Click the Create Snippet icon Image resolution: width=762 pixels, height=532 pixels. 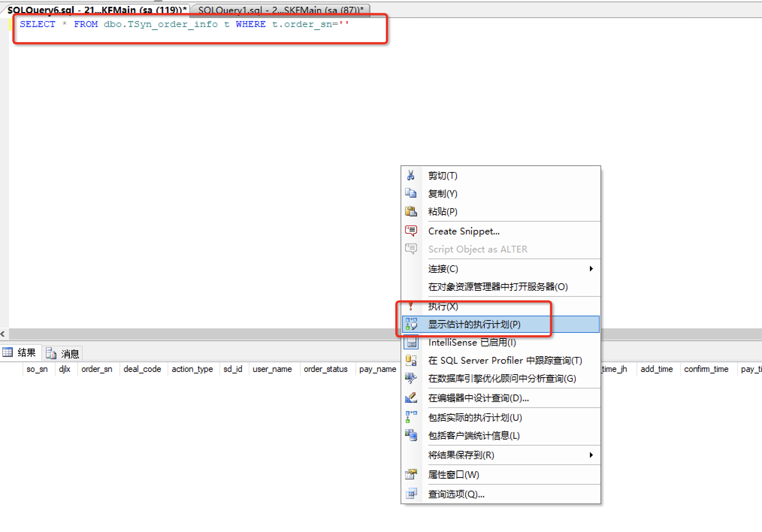point(411,231)
